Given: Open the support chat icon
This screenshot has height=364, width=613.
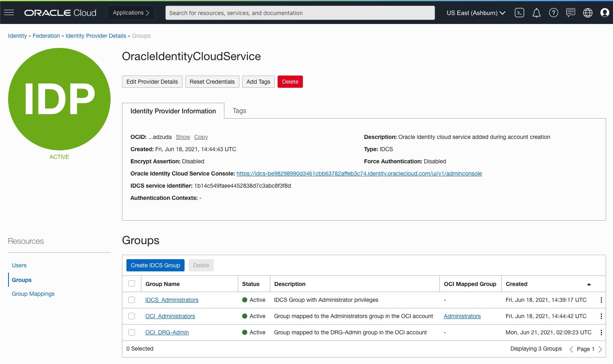Looking at the screenshot, I should click(571, 13).
